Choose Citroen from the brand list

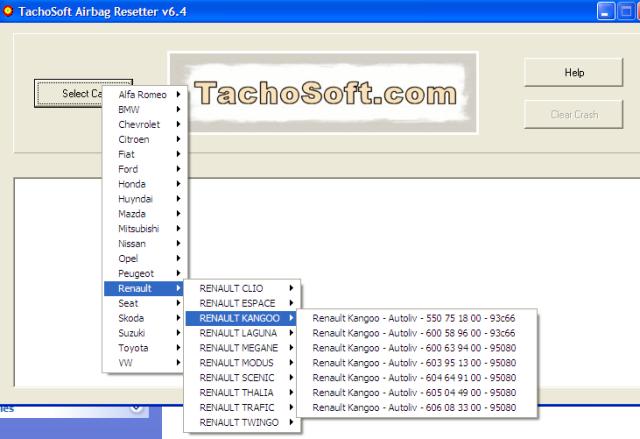[145, 139]
